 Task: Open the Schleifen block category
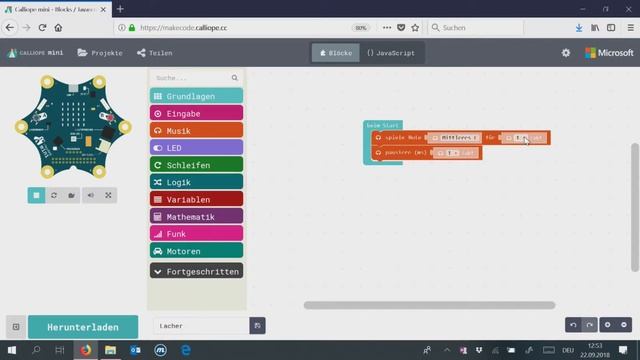[196, 165]
